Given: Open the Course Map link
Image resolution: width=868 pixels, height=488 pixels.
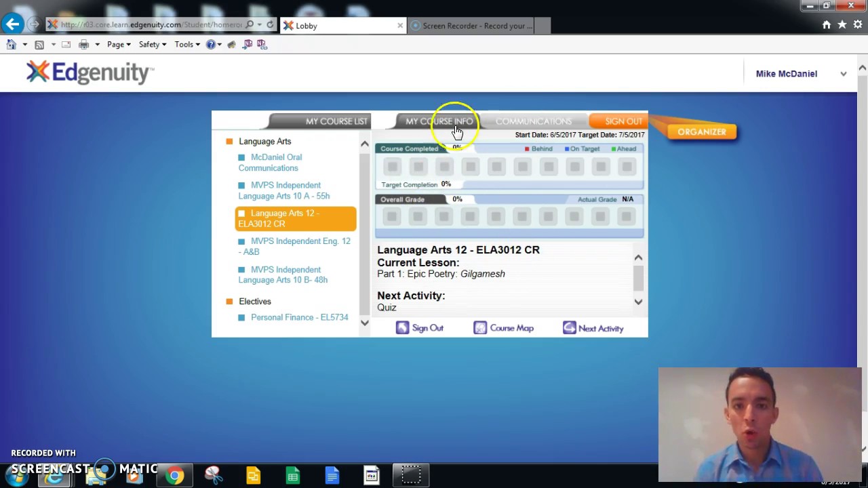Looking at the screenshot, I should tap(511, 328).
